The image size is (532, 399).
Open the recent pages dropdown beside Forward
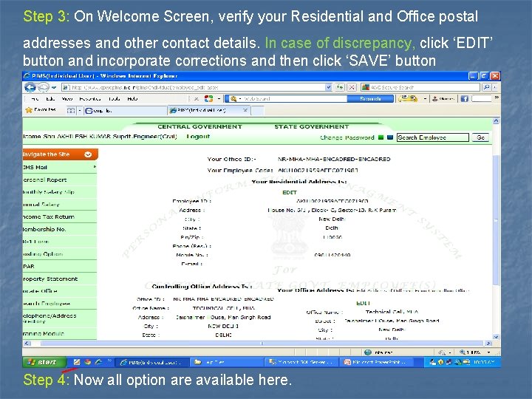54,87
